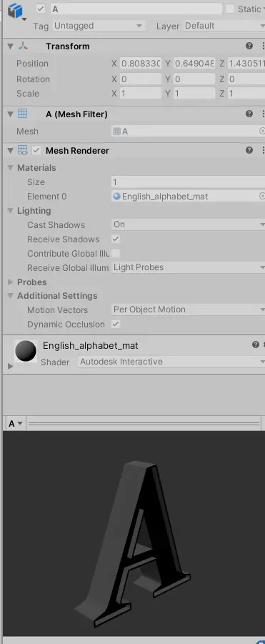The image size is (265, 644).
Task: Open Transform component help icon
Action: coord(249,46)
